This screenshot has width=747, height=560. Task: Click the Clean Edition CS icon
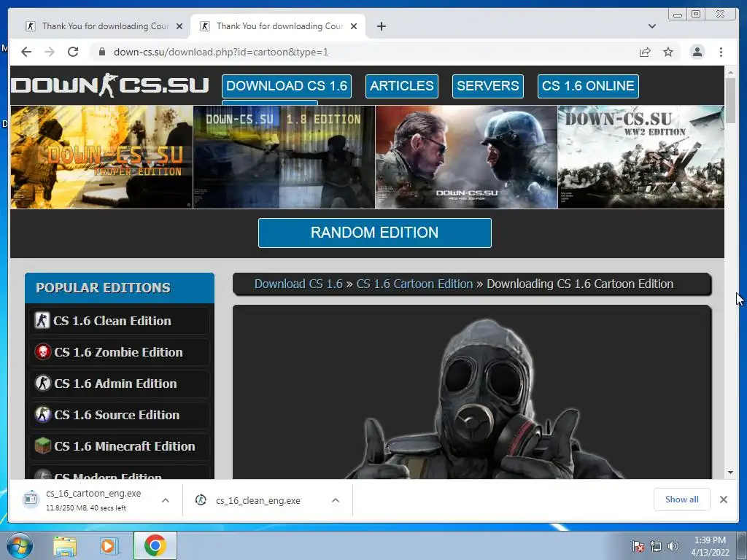click(x=42, y=321)
